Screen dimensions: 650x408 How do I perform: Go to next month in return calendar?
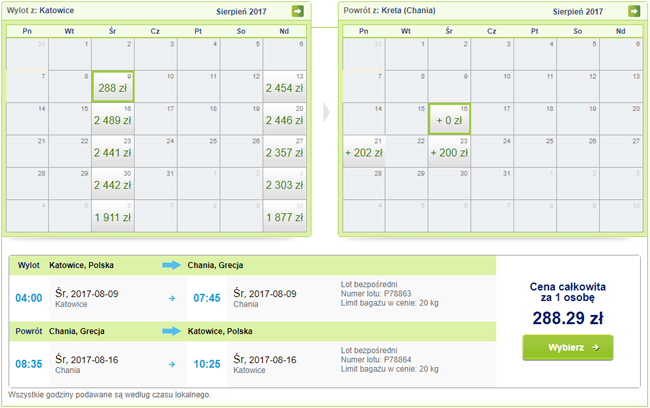(633, 12)
